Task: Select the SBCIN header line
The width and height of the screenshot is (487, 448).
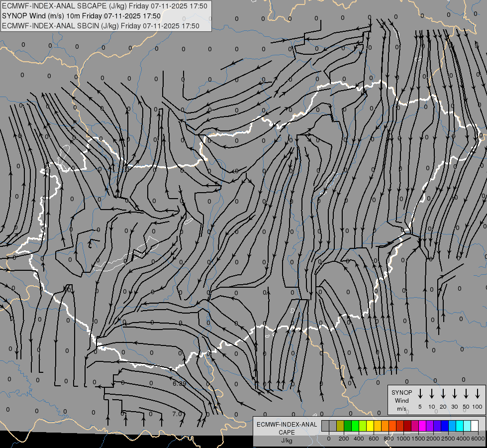Action: click(x=100, y=26)
